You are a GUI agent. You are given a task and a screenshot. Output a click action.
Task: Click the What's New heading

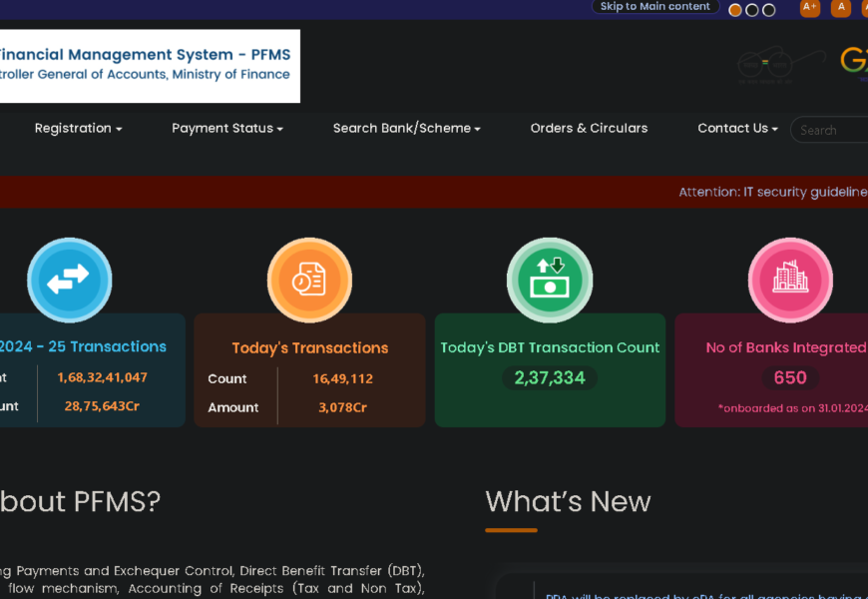coord(568,501)
